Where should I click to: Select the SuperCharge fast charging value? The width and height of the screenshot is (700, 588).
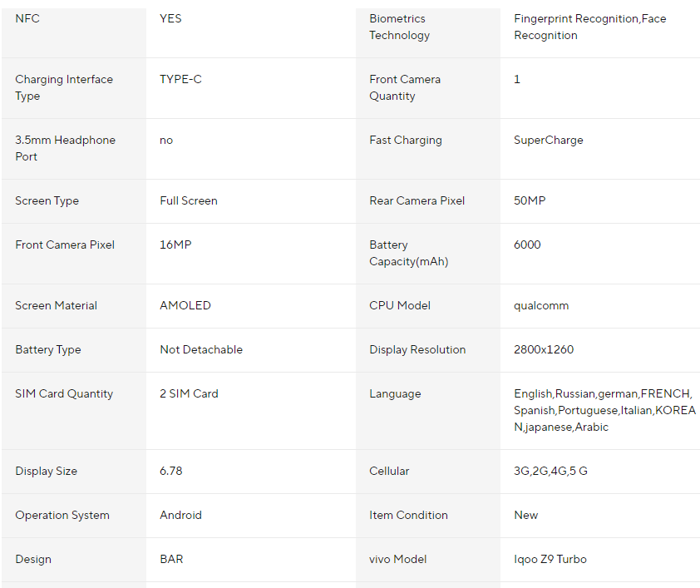549,140
